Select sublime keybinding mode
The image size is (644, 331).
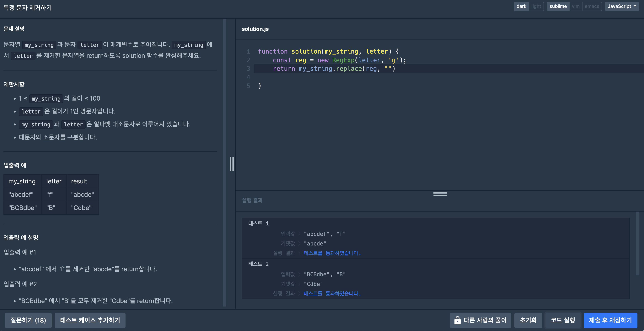pyautogui.click(x=558, y=6)
